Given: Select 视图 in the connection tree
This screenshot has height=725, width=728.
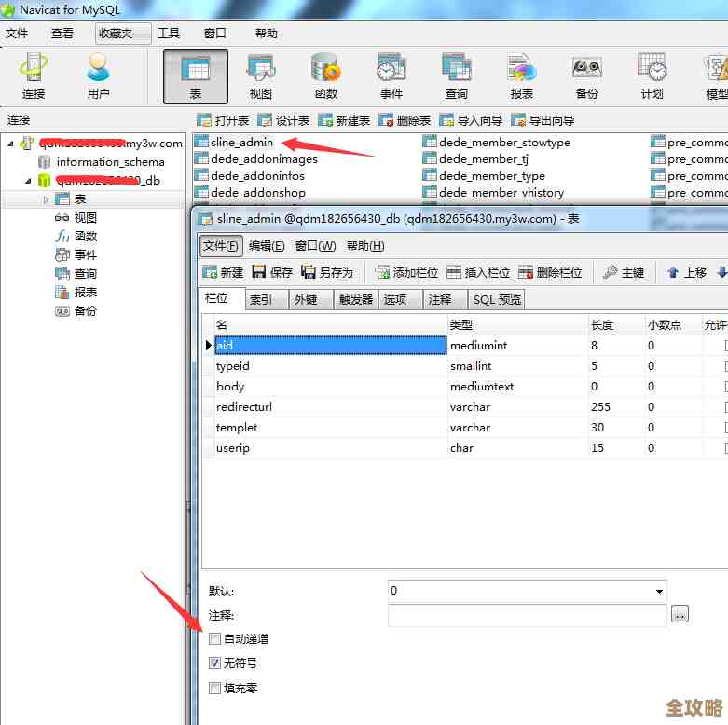Looking at the screenshot, I should (86, 218).
